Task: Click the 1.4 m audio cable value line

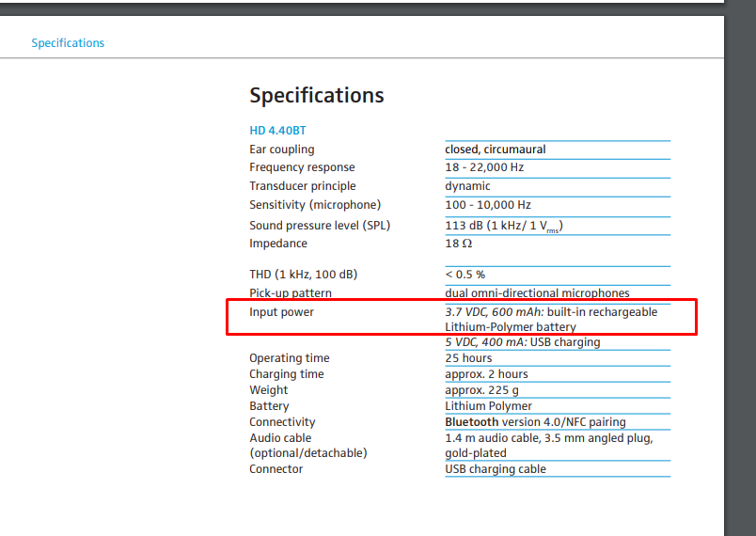Action: click(x=549, y=437)
